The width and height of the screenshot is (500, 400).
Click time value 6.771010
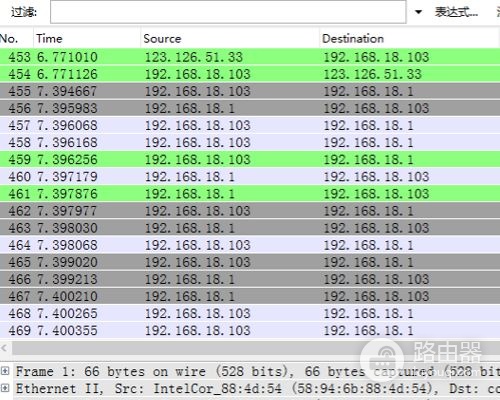[67, 57]
